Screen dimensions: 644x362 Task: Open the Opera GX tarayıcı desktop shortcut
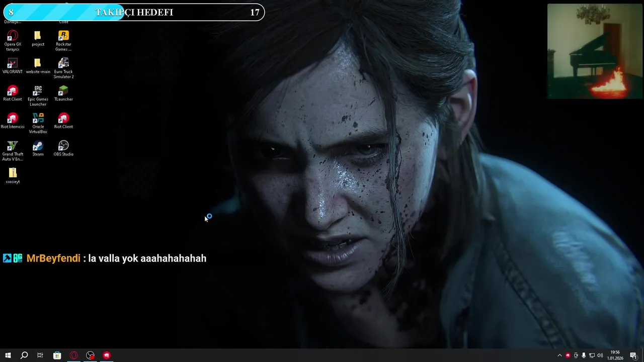coord(13,40)
